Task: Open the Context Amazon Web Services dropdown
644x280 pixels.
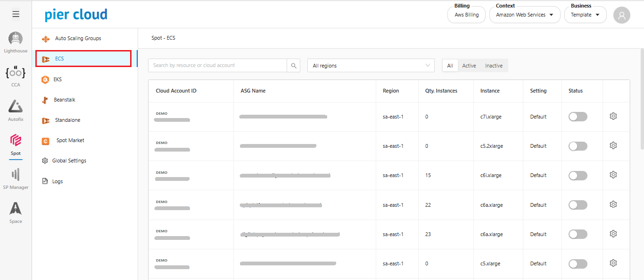Action: pyautogui.click(x=524, y=15)
